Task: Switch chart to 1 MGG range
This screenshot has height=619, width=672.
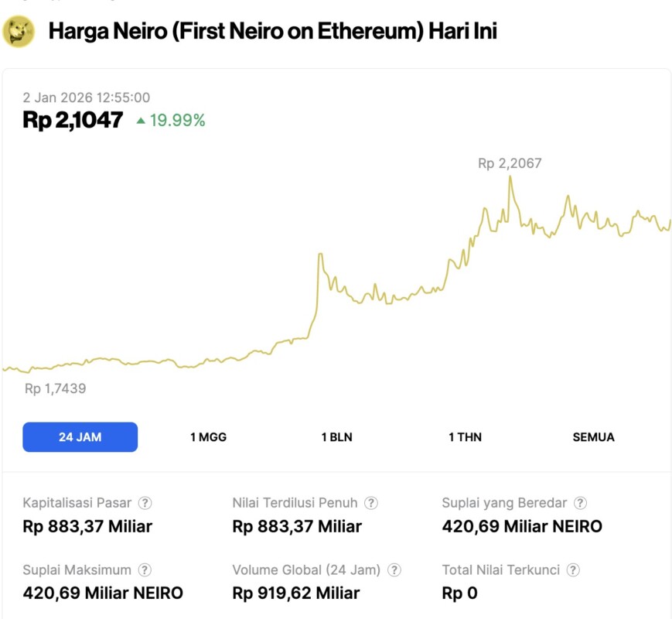Action: tap(208, 437)
